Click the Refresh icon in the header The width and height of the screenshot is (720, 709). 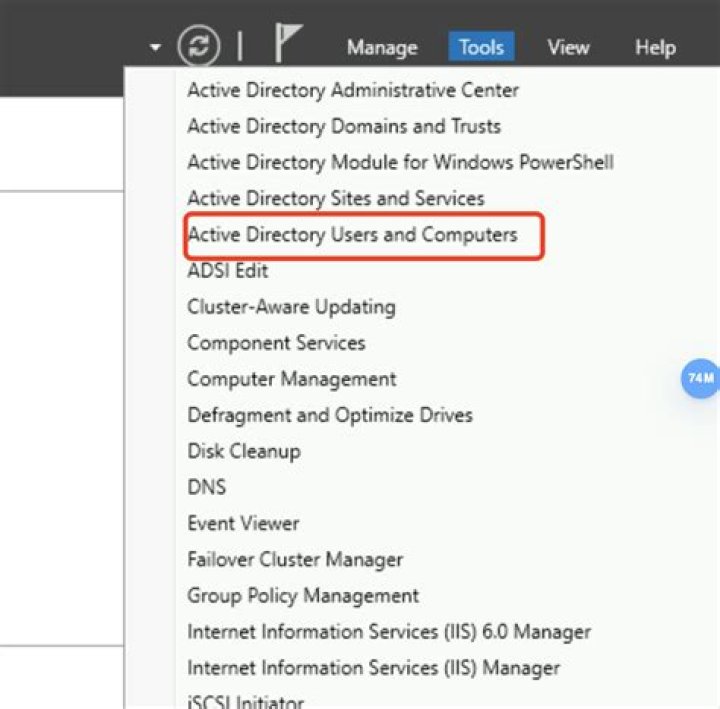pyautogui.click(x=198, y=46)
